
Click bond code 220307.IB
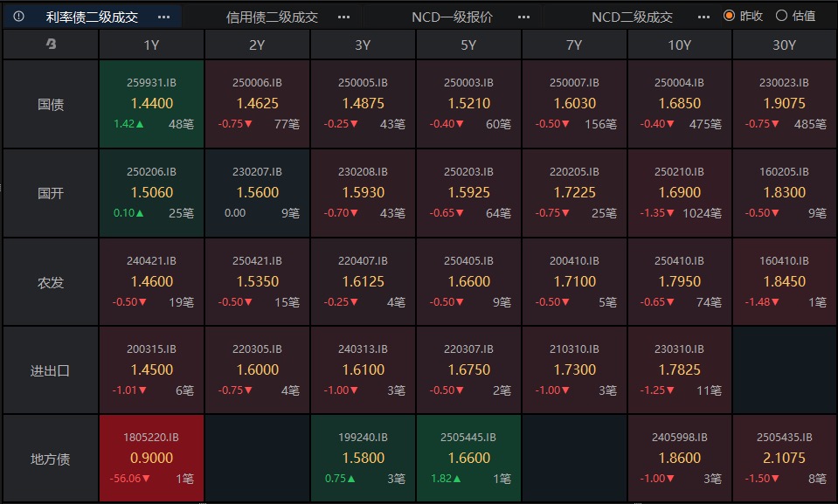tap(468, 349)
